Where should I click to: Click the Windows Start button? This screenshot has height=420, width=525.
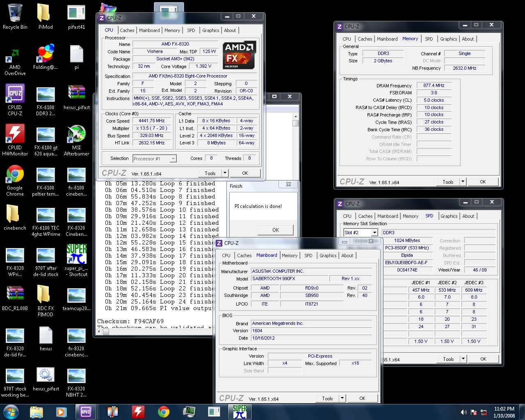tap(11, 412)
